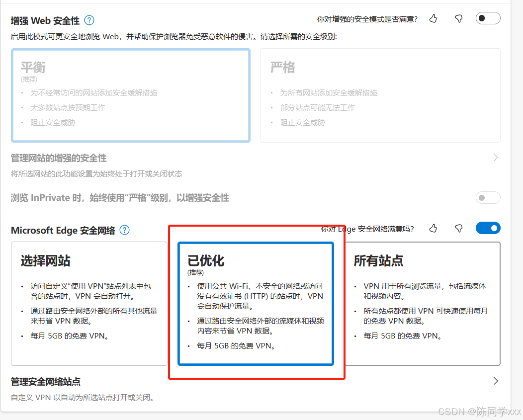Turn off Microsoft Edge 安全网络 switch
523x420 pixels.
click(488, 228)
